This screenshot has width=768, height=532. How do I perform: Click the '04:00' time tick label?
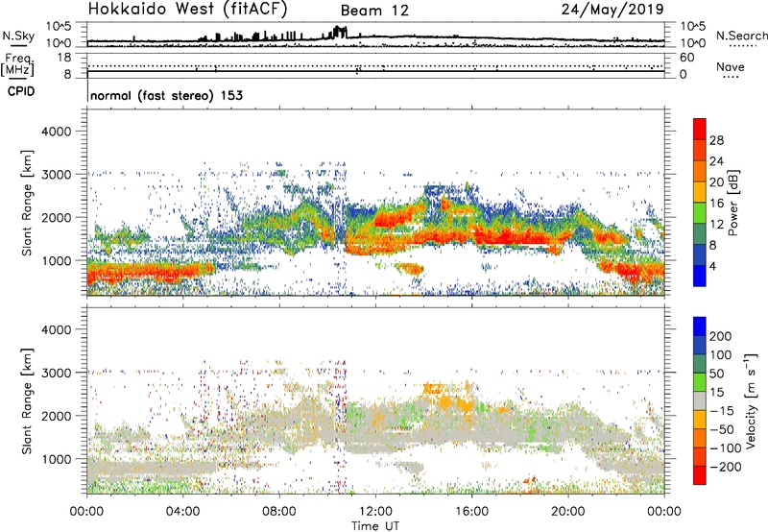coord(182,512)
